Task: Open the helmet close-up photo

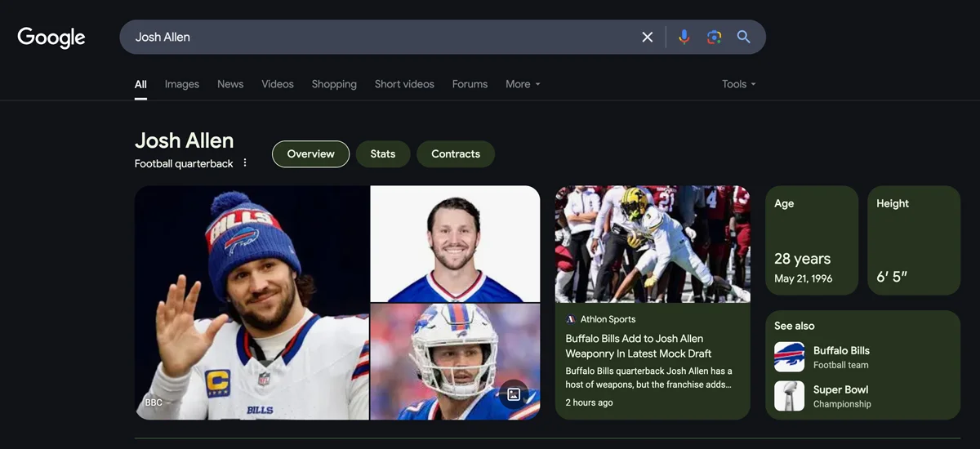Action: (x=455, y=362)
